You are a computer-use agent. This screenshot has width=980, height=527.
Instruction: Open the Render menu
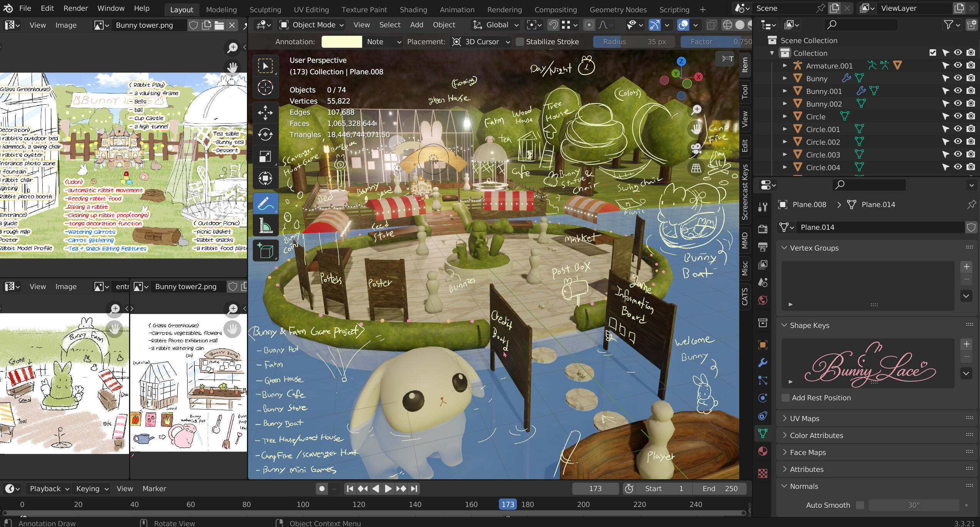pos(76,8)
